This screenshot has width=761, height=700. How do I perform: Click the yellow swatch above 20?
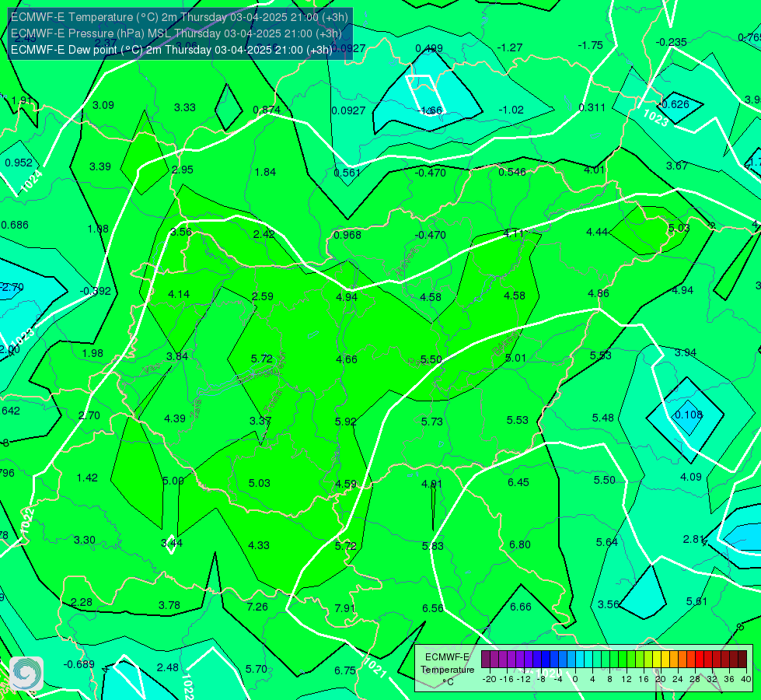pos(656,660)
